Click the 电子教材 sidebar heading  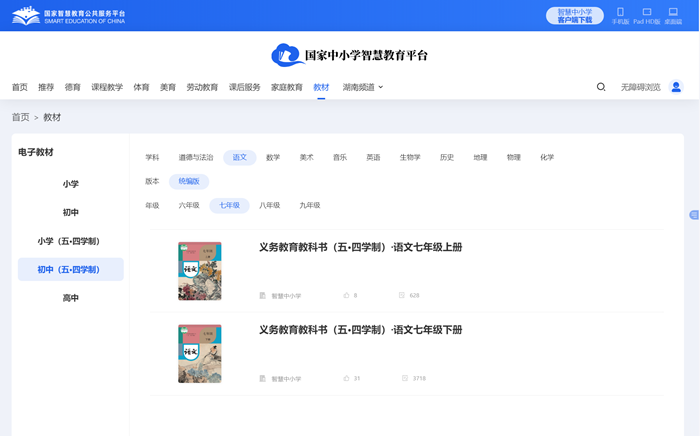pos(36,152)
